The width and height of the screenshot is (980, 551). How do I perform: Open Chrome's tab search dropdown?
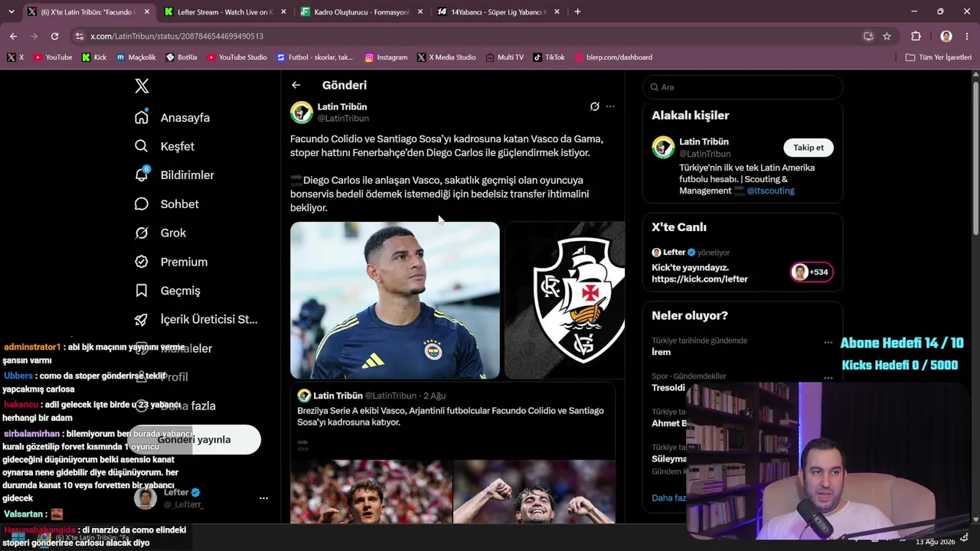(11, 12)
